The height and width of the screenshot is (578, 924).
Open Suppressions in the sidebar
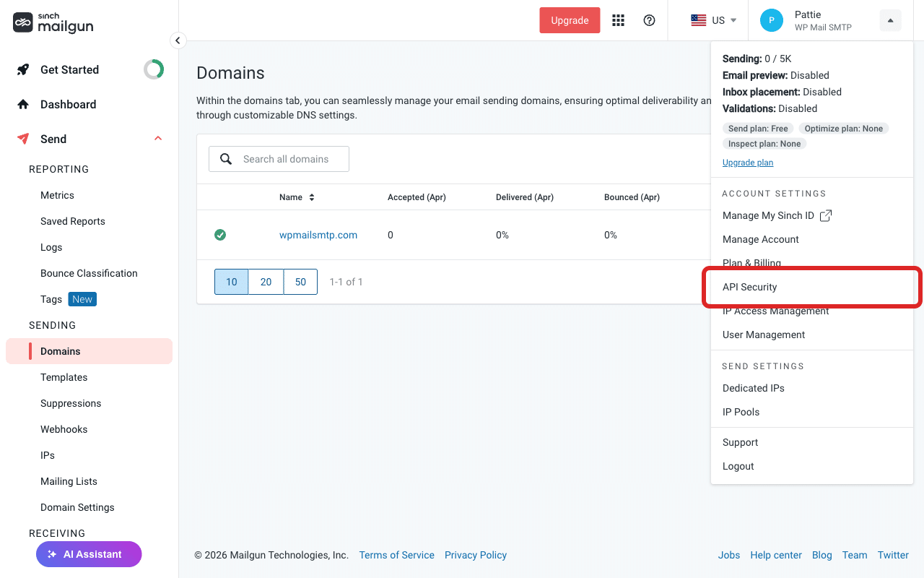(x=71, y=403)
